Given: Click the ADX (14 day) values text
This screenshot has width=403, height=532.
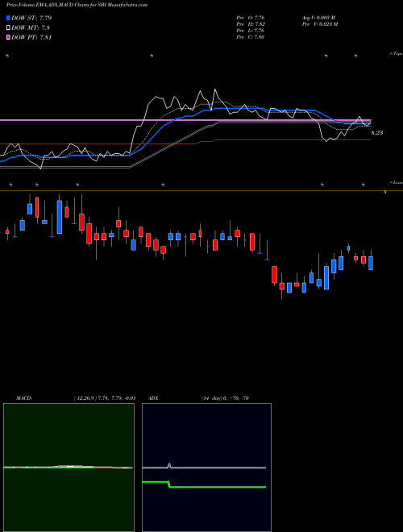Looking at the screenshot, I should tap(225, 398).
